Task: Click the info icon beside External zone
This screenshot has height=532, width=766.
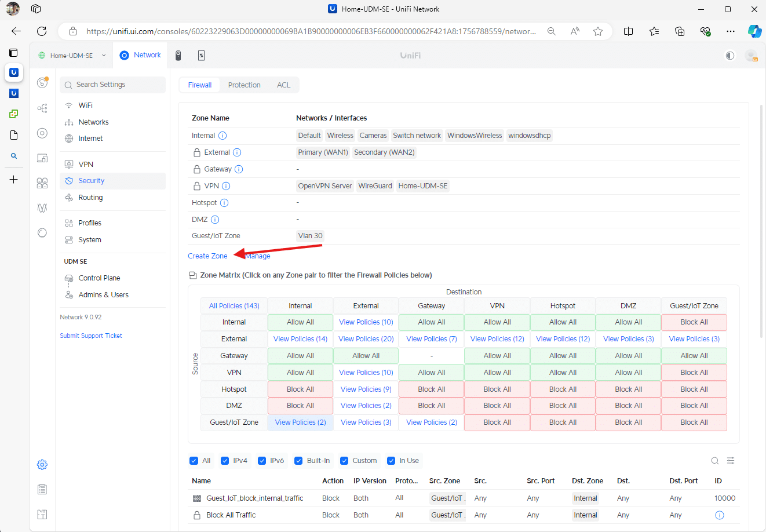Action: pyautogui.click(x=237, y=152)
